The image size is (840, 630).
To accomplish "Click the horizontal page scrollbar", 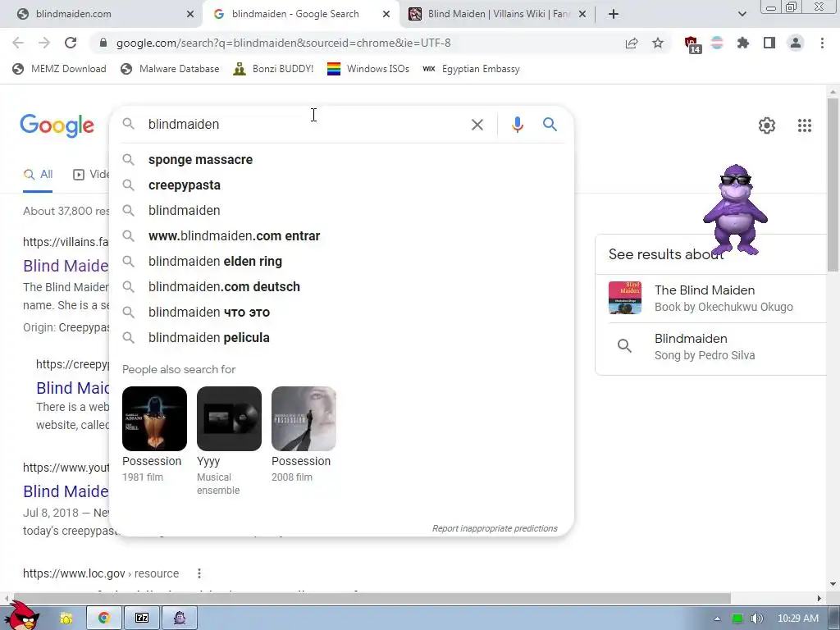I will [x=372, y=598].
